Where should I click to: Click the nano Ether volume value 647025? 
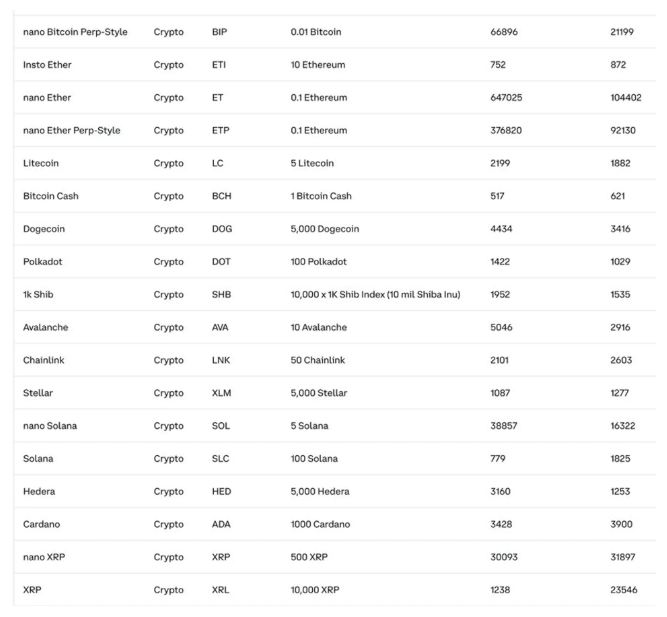pos(506,98)
